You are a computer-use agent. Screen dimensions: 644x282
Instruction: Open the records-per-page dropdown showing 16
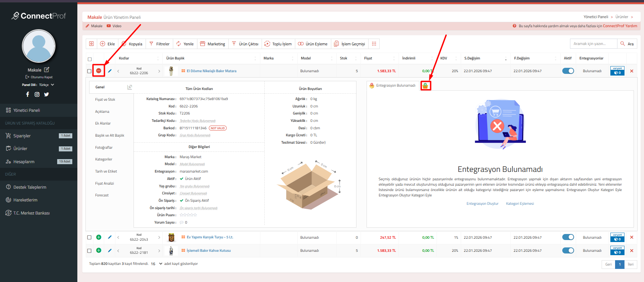156,264
